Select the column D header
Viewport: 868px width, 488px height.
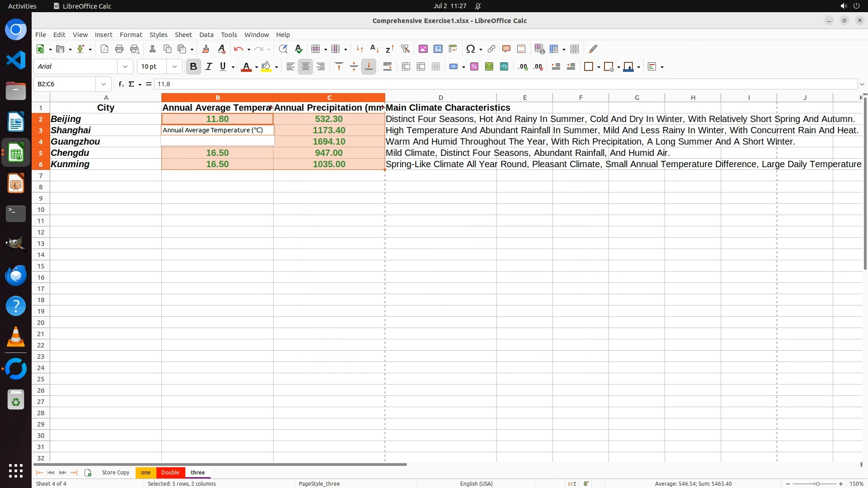pos(440,98)
